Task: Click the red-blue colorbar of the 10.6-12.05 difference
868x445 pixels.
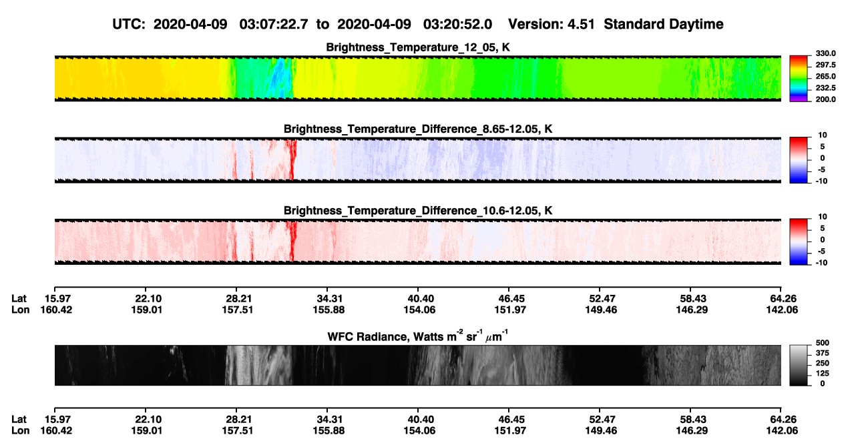Action: pyautogui.click(x=799, y=242)
